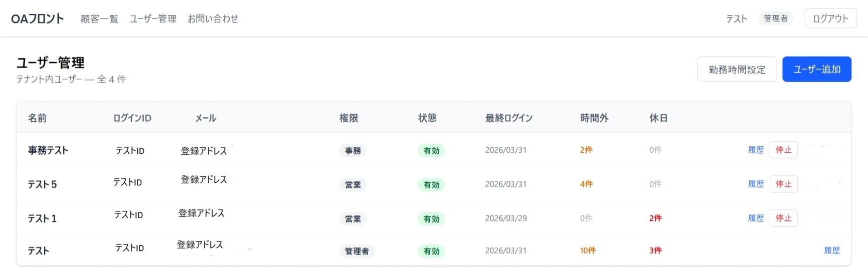Viewport: 868px width, 275px height.
Task: Click the 3件 holiday count
Action: coord(655,250)
